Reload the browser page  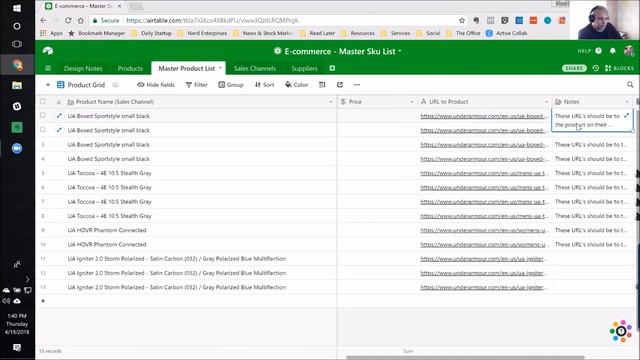[68, 20]
